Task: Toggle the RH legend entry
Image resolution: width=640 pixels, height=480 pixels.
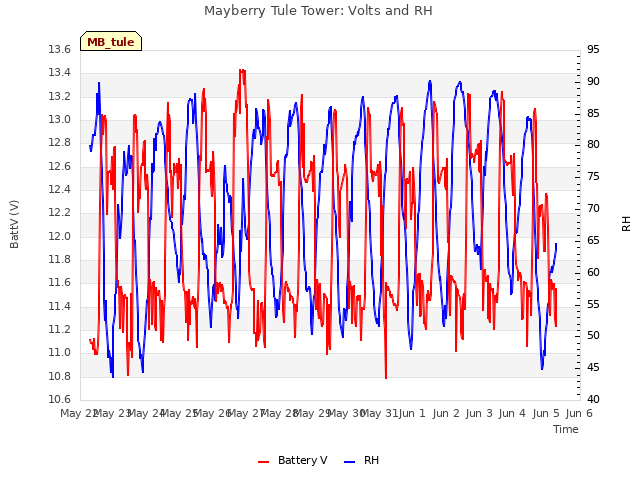Action: pyautogui.click(x=362, y=460)
